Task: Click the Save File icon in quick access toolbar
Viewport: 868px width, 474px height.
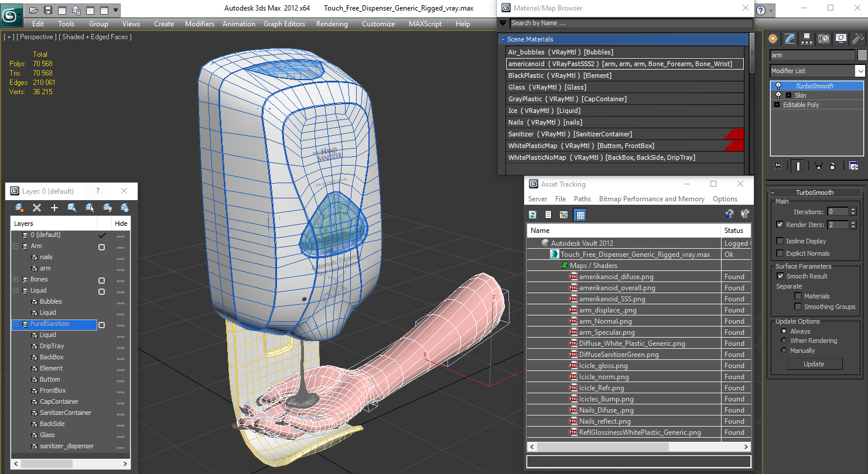Action: tap(48, 10)
